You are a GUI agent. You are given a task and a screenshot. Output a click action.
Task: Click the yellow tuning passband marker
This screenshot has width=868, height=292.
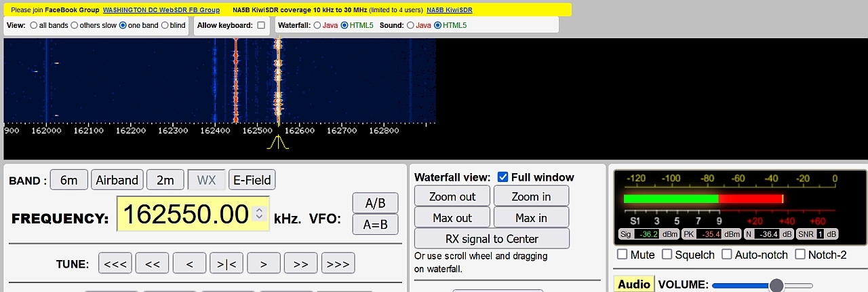[277, 143]
